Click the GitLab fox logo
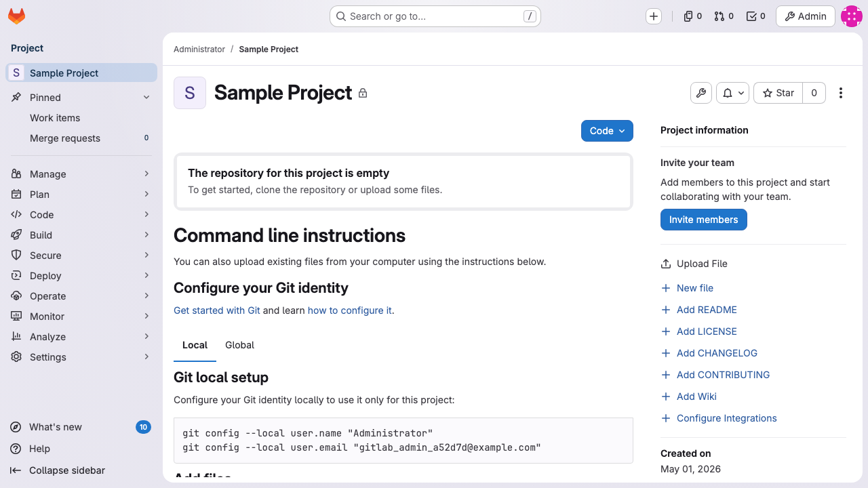The width and height of the screenshot is (868, 488). click(16, 16)
